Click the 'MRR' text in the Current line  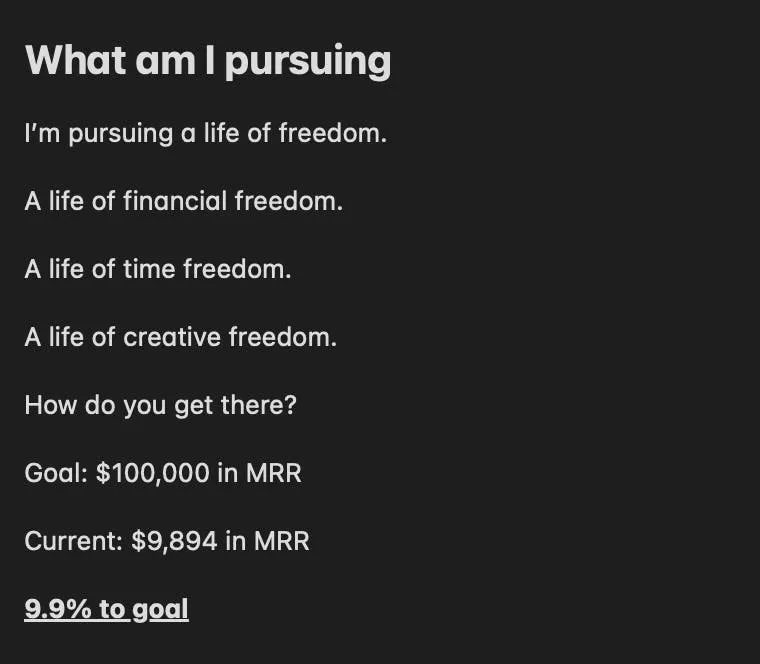point(281,541)
